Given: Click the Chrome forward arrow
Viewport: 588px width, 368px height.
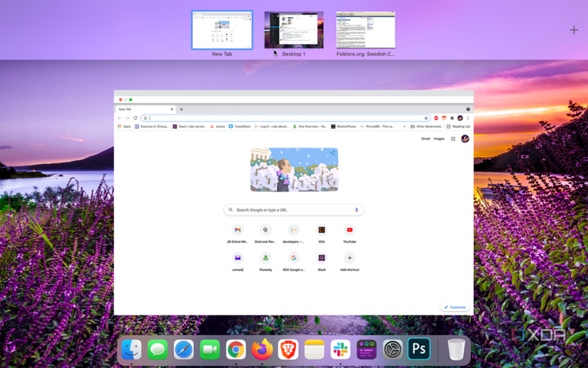Looking at the screenshot, I should pyautogui.click(x=128, y=118).
